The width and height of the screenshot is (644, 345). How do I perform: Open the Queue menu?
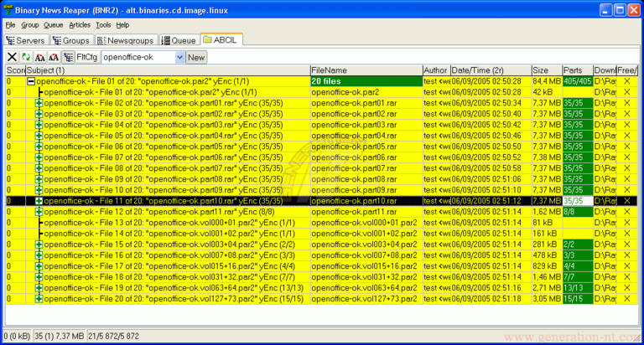54,25
